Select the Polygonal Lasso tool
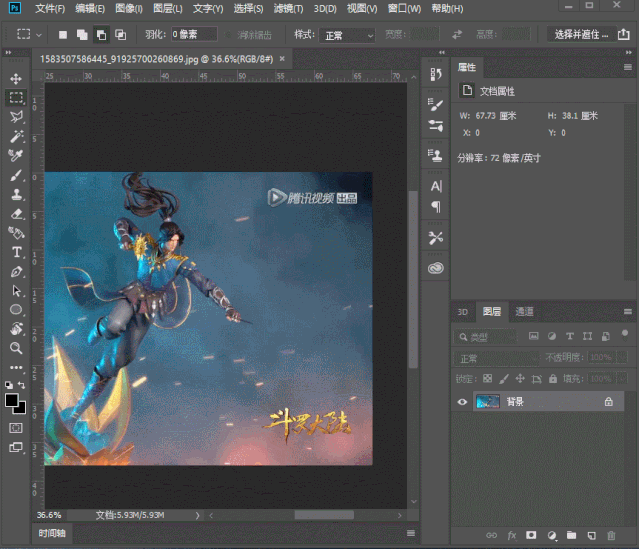The image size is (639, 549). pyautogui.click(x=16, y=117)
